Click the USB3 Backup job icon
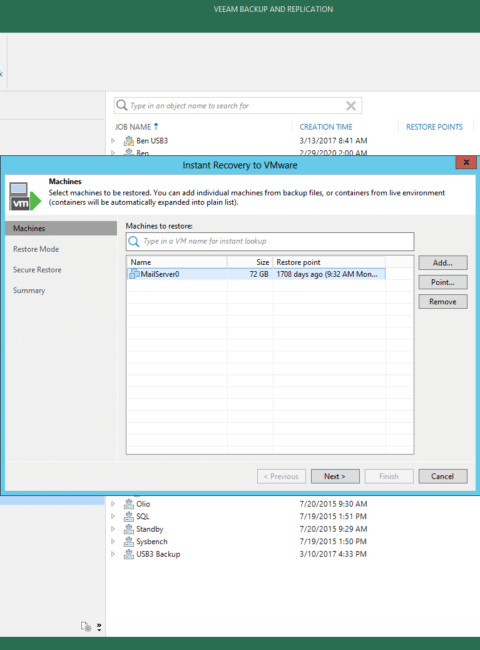This screenshot has height=650, width=480. 128,554
